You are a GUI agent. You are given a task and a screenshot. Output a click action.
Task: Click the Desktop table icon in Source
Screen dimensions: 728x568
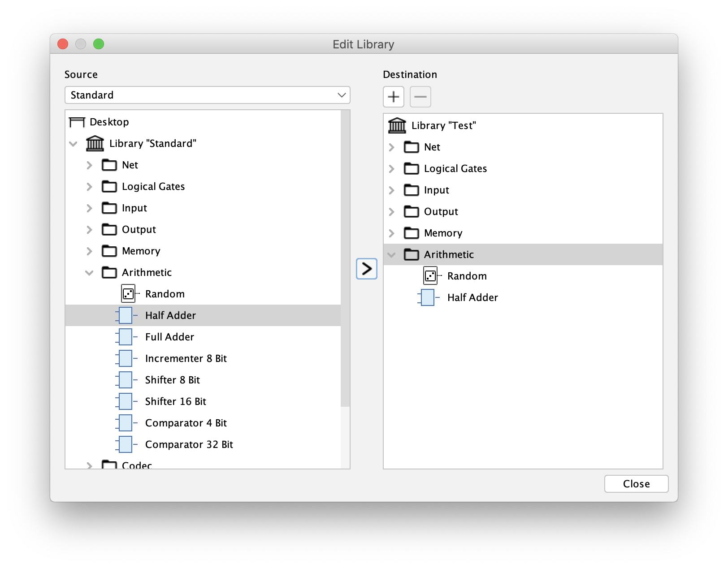pyautogui.click(x=77, y=122)
